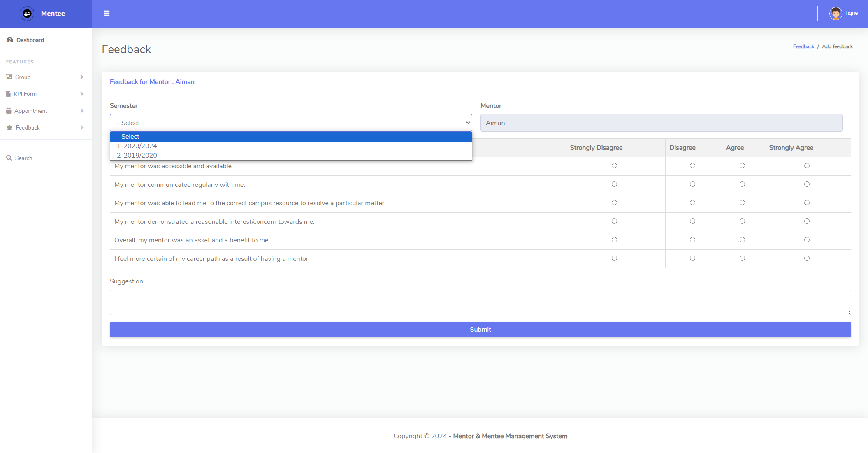Select Strongly Agree for accessible and available
Viewport: 868px width, 453px height.
pos(807,166)
